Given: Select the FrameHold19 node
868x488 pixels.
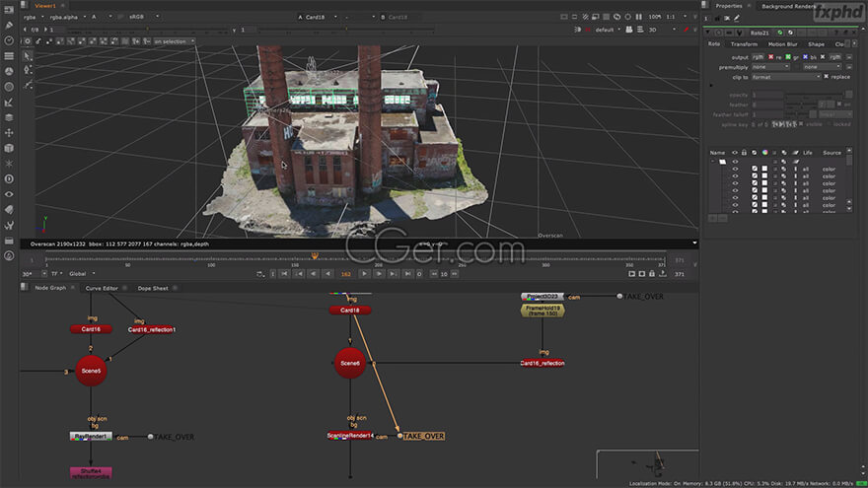Looking at the screenshot, I should click(542, 311).
